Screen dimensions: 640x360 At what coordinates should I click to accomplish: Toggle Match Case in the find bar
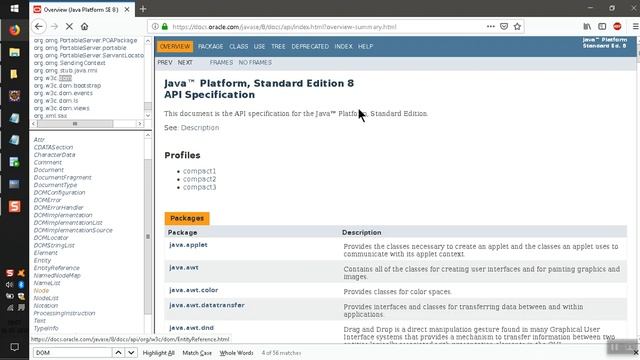[x=197, y=353]
